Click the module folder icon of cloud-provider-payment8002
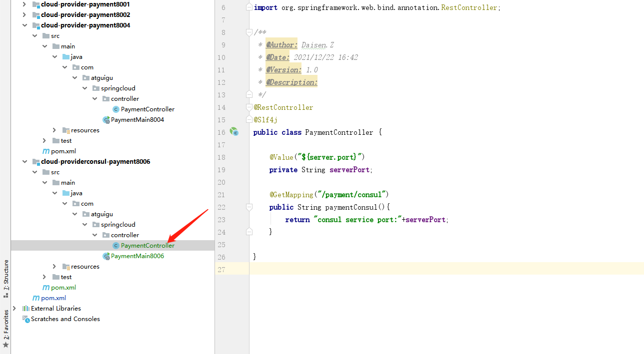 coord(36,15)
